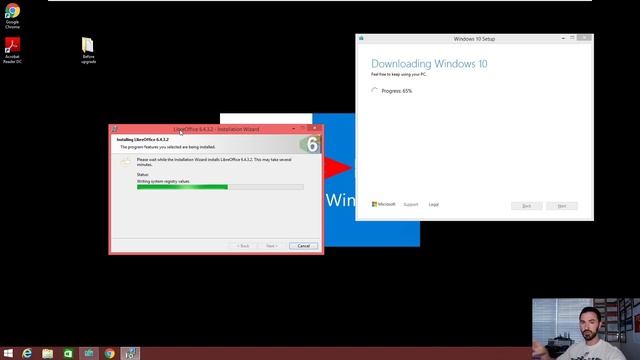Click the disabled Back button in LibreOffice wizard
This screenshot has width=640, height=360.
[243, 246]
